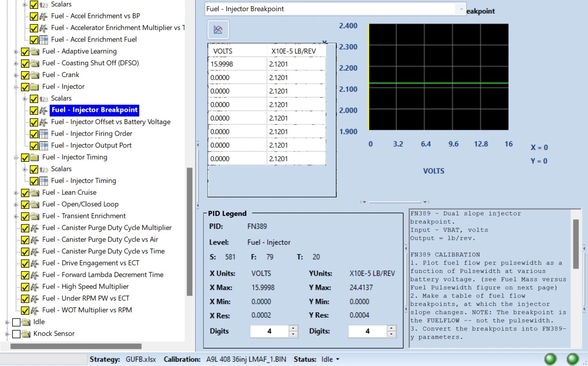Viewport: 588px width, 366px height.
Task: Click the last green status indicator light
Action: coord(572,359)
